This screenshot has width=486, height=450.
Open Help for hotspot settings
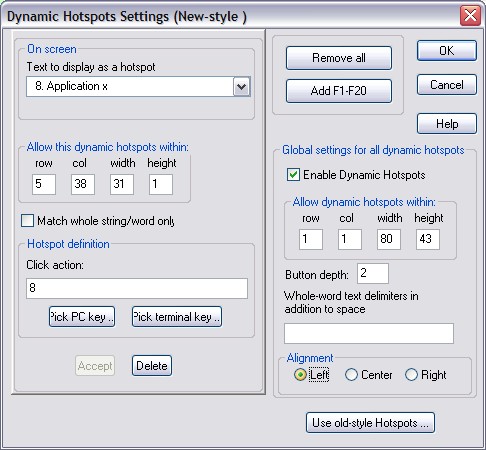(447, 124)
